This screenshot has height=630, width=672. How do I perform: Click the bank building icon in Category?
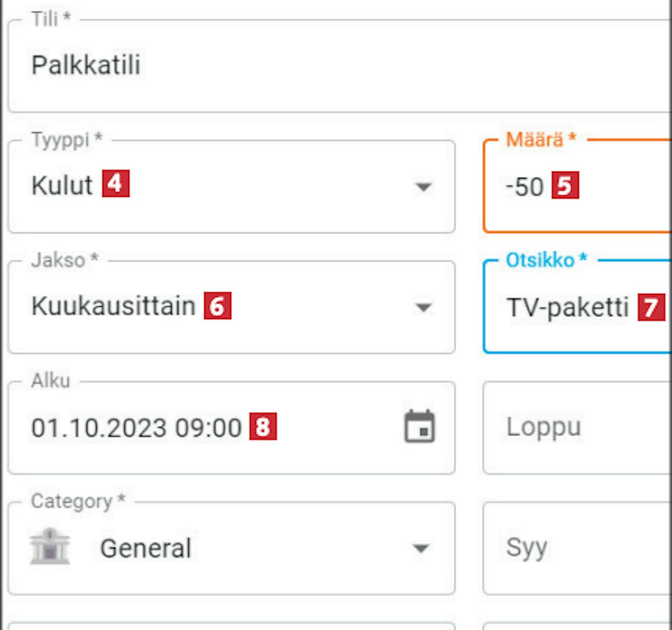click(x=50, y=546)
